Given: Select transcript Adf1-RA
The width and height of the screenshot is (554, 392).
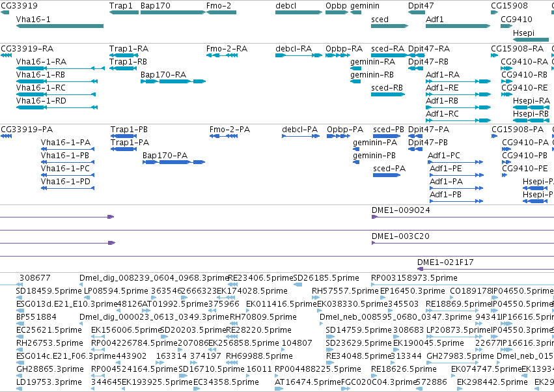Looking at the screenshot, I should pos(458,81).
